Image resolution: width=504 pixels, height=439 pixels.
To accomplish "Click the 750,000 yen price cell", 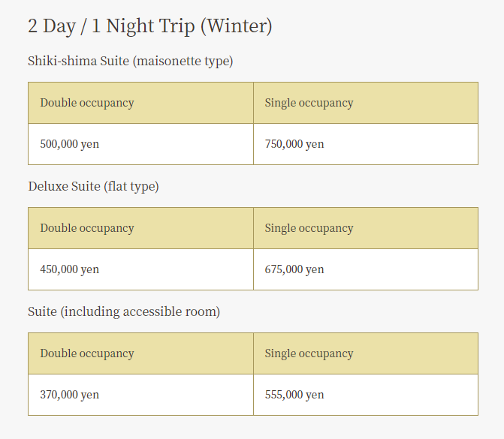I will pyautogui.click(x=294, y=144).
